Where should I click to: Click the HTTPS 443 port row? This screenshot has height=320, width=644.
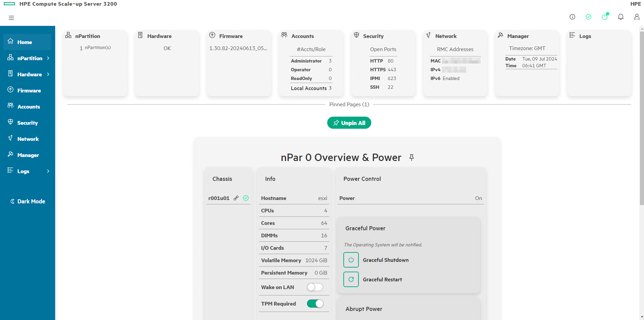(383, 70)
